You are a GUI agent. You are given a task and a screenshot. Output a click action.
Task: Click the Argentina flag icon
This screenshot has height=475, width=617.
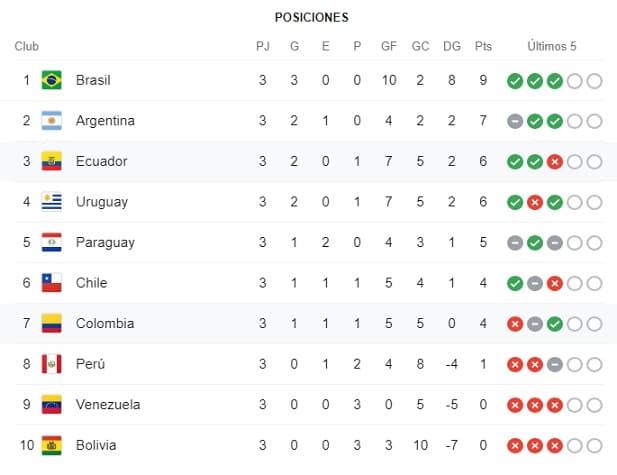click(x=51, y=121)
